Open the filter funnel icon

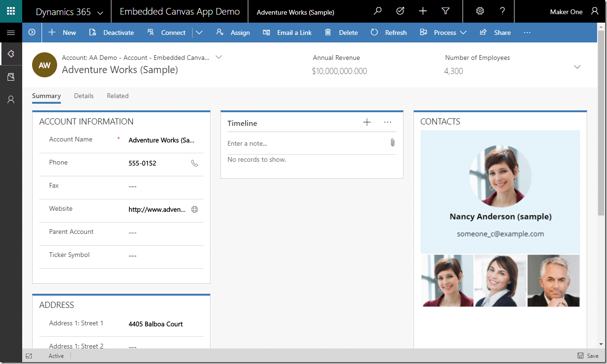point(446,10)
